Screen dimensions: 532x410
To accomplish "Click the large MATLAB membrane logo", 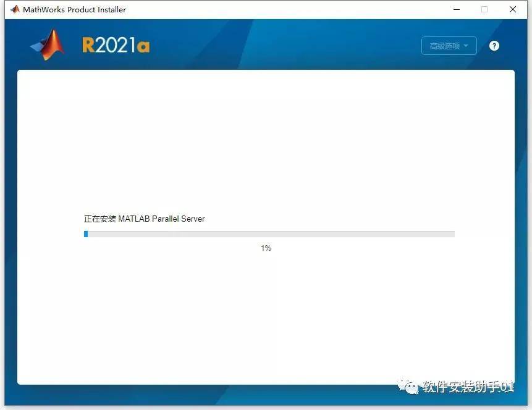I will [x=48, y=45].
